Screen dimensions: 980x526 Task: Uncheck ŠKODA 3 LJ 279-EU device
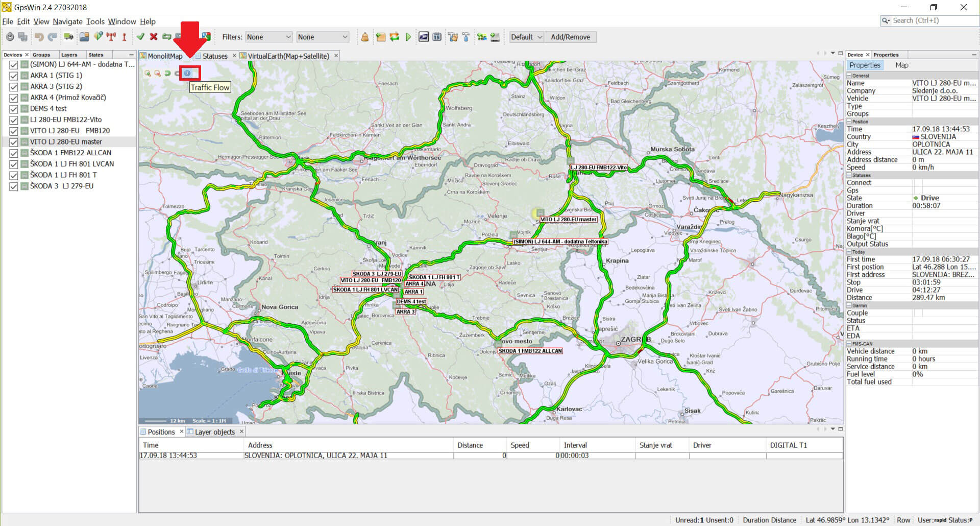(14, 186)
